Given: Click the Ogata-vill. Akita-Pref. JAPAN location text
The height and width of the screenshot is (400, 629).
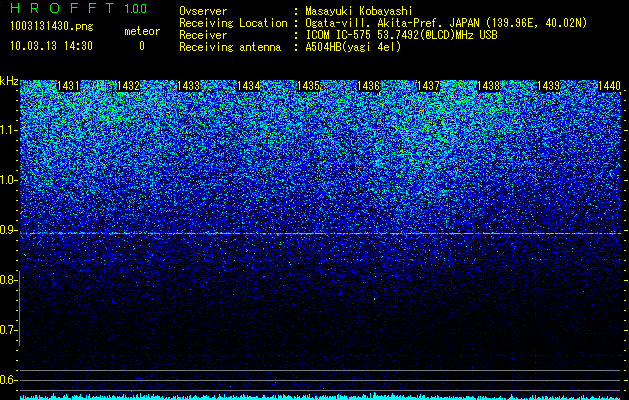Looking at the screenshot, I should point(446,23).
